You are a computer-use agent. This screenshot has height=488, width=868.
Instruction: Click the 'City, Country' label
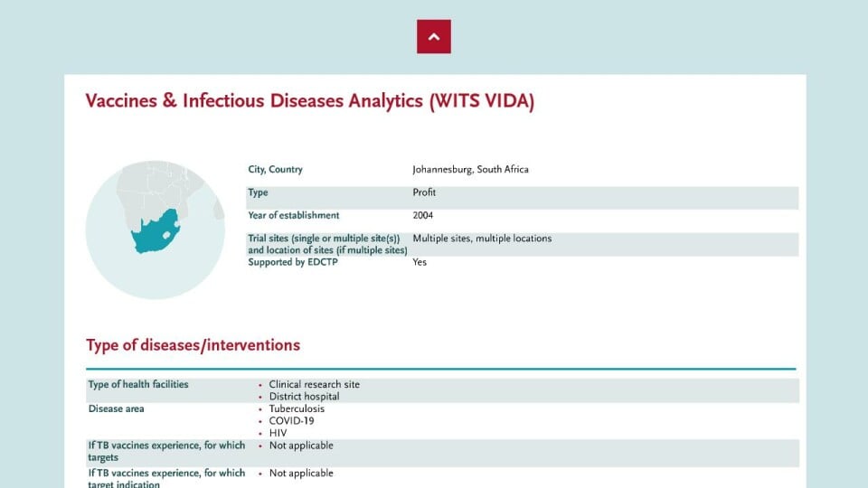(275, 169)
